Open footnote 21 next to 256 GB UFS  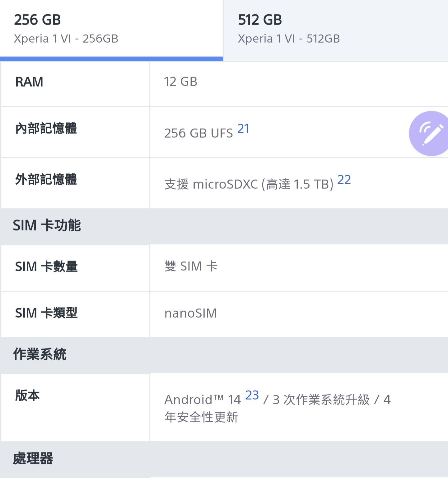point(243,129)
